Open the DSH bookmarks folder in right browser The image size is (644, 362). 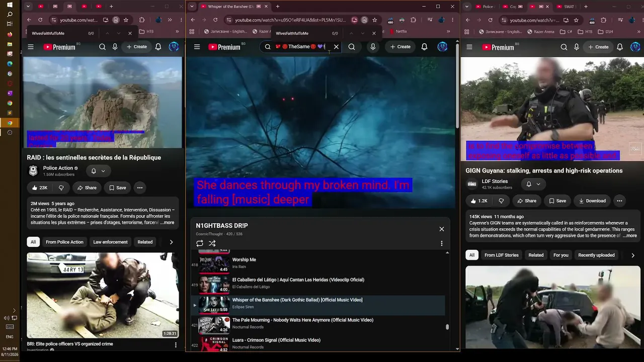(x=604, y=31)
